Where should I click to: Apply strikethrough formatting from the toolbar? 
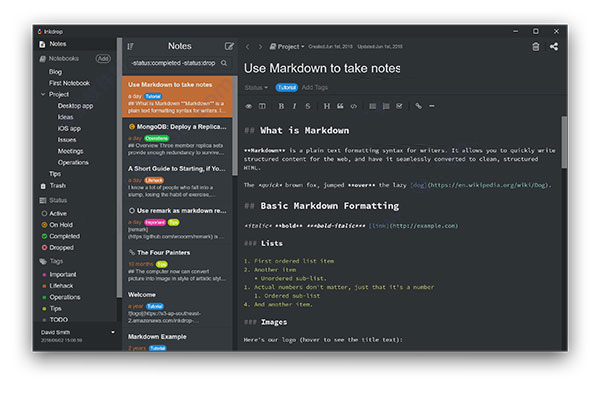point(308,106)
